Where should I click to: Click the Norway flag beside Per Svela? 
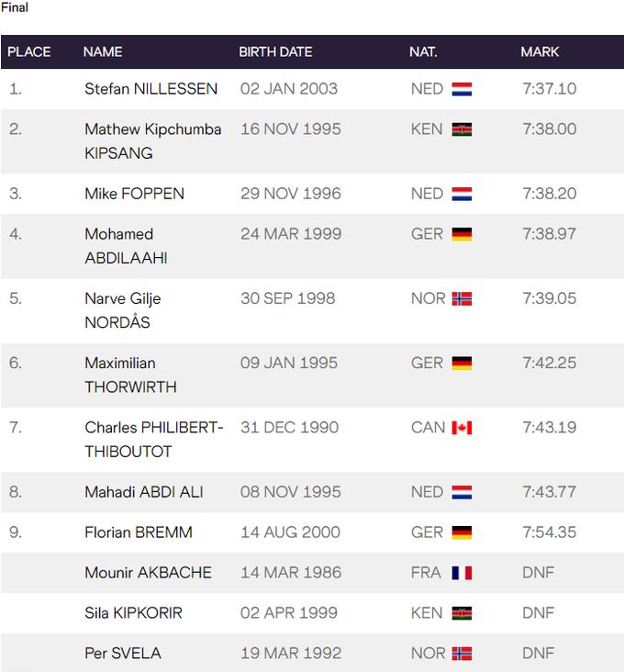pyautogui.click(x=462, y=654)
